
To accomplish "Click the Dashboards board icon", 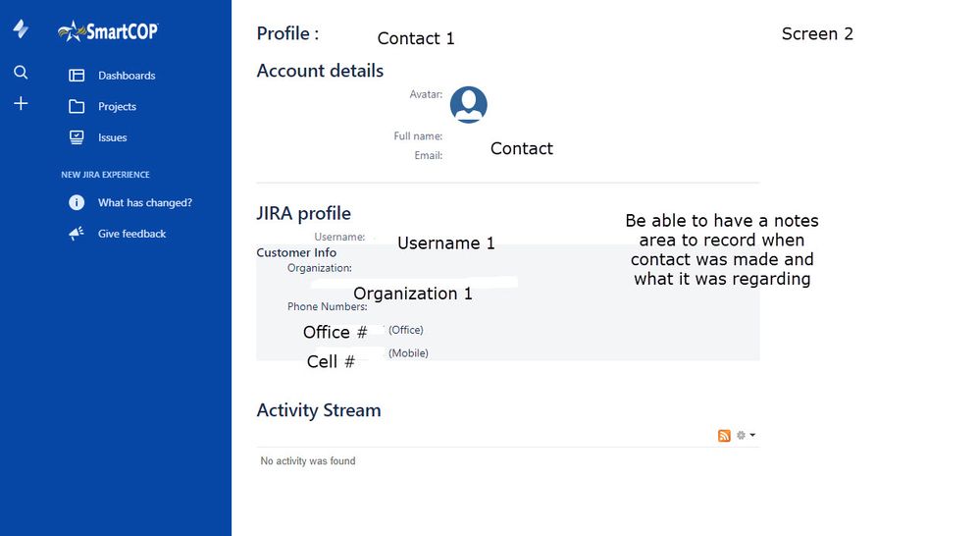I will (x=77, y=76).
